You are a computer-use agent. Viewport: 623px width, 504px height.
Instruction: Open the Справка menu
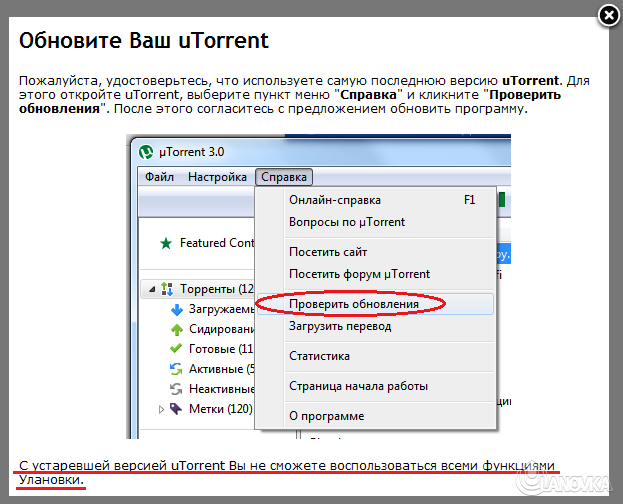coord(284,177)
